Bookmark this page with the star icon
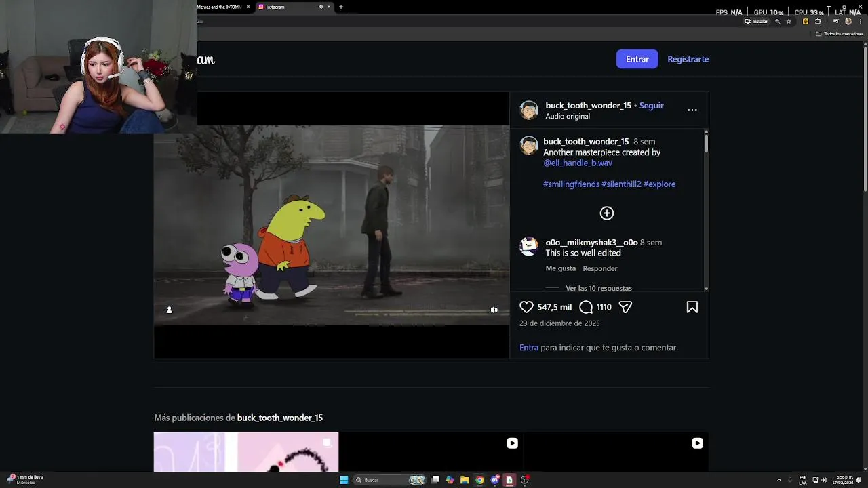 789,21
